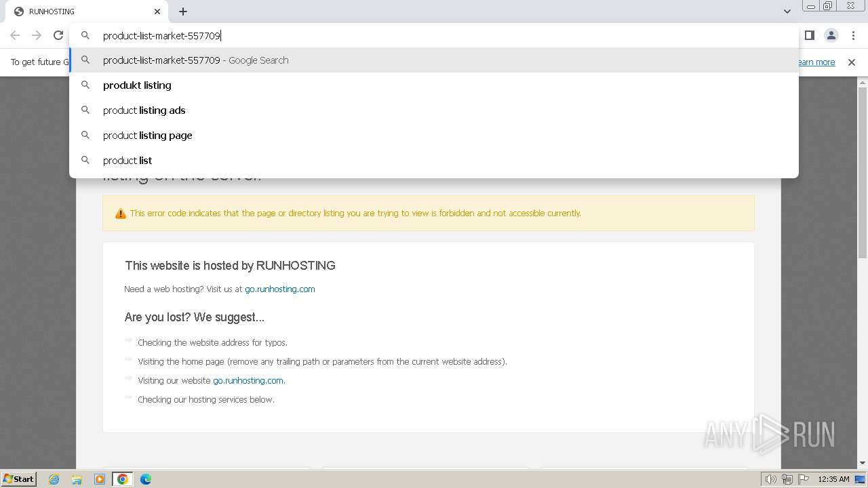Follow the go.runhosting.com link in suggestions list
The image size is (868, 488).
click(248, 380)
